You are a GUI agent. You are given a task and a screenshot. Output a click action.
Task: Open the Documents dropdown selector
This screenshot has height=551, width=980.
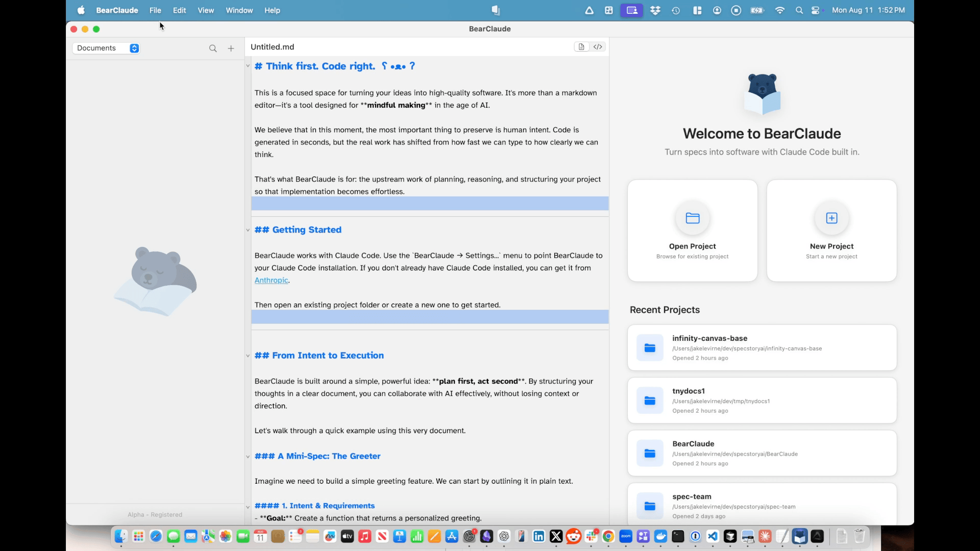click(x=106, y=48)
